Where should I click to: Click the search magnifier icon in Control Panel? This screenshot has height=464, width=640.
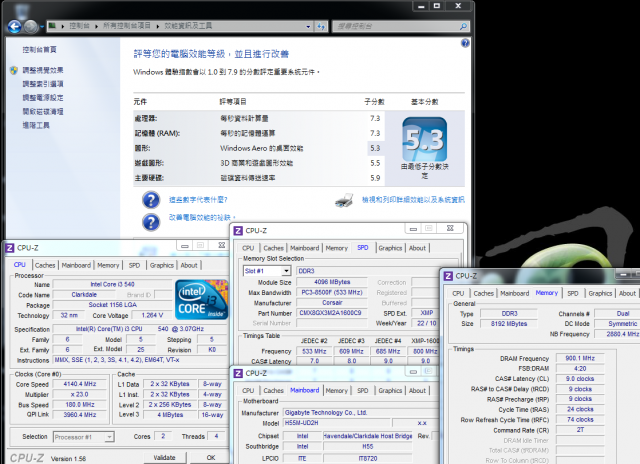coord(463,27)
